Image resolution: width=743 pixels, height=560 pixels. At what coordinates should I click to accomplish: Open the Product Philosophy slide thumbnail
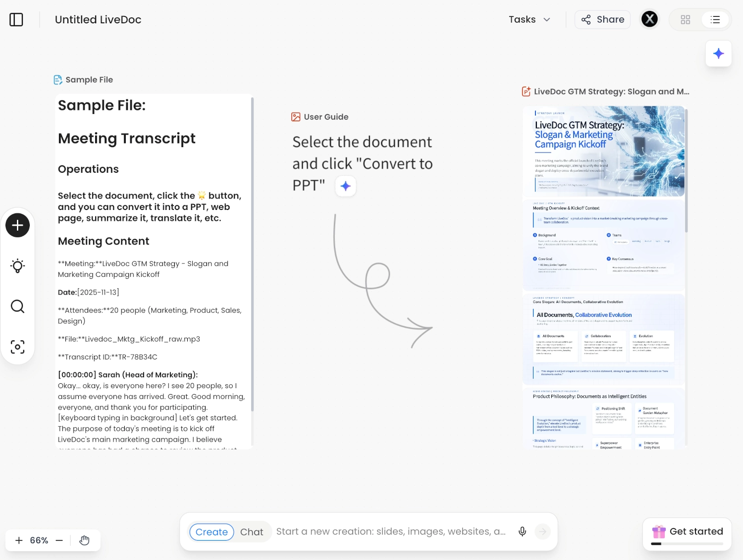(604, 419)
